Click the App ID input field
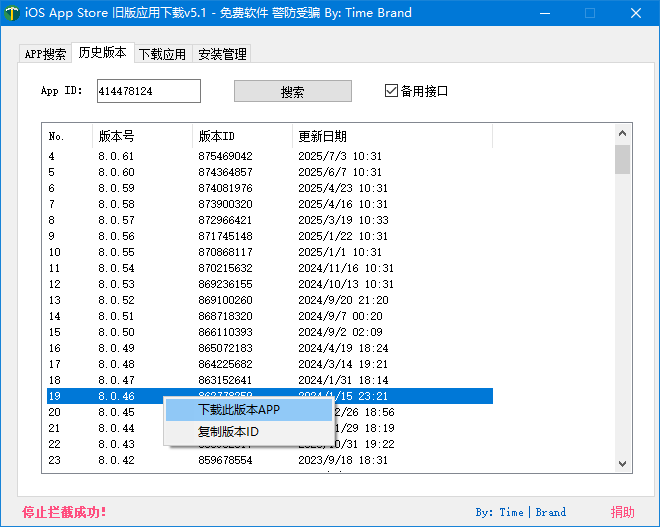The height and width of the screenshot is (527, 660). tap(148, 91)
